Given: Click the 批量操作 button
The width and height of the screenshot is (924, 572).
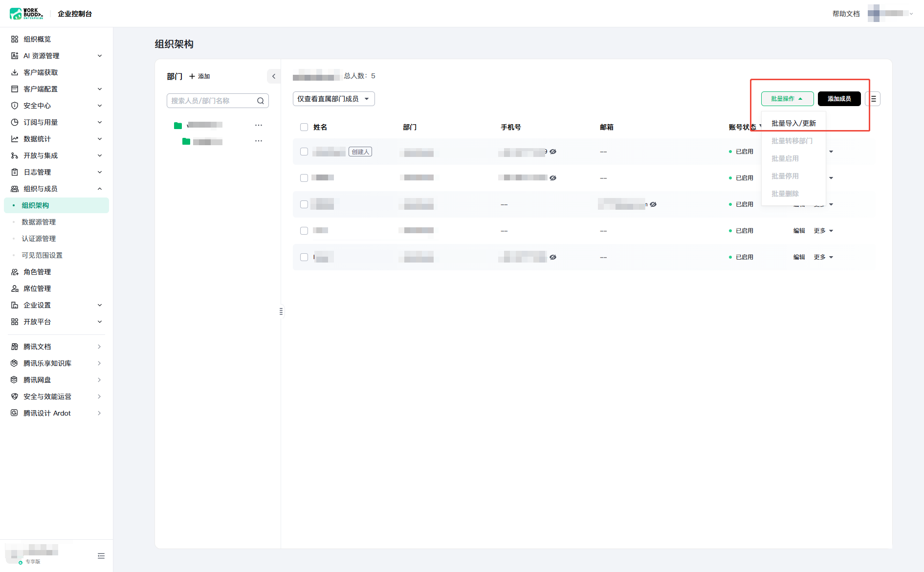Looking at the screenshot, I should pyautogui.click(x=787, y=99).
